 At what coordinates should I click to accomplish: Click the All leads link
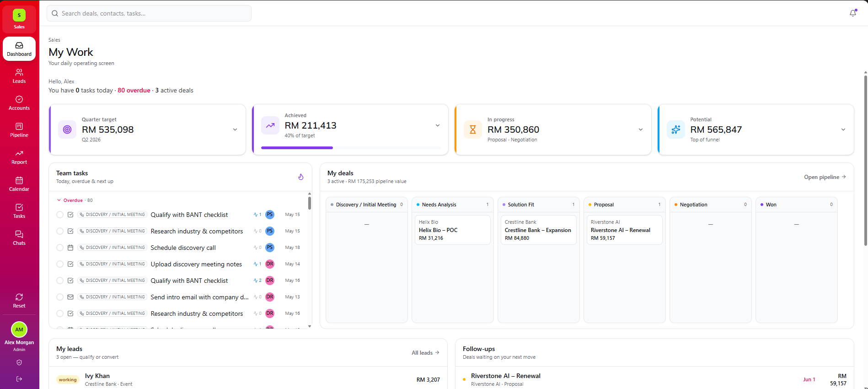pos(425,353)
